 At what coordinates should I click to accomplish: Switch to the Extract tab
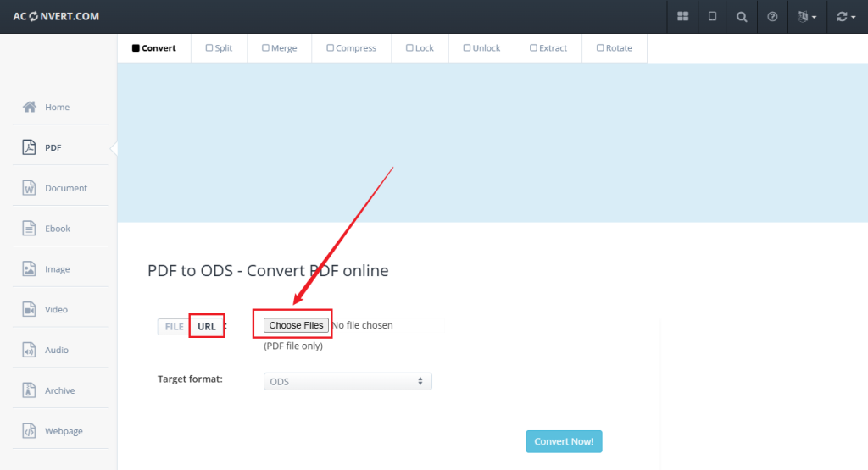pyautogui.click(x=548, y=48)
